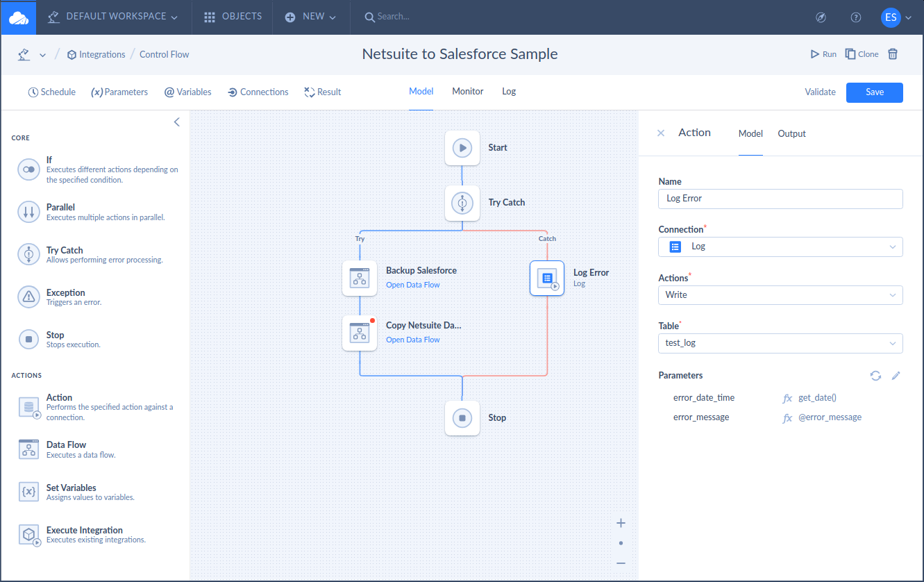This screenshot has height=582, width=924.
Task: Open the Result settings
Action: (322, 92)
